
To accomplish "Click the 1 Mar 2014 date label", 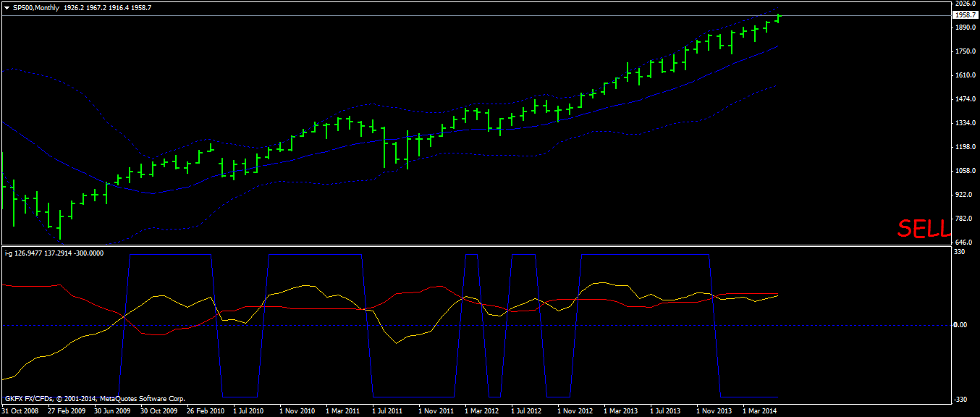I will pos(760,411).
